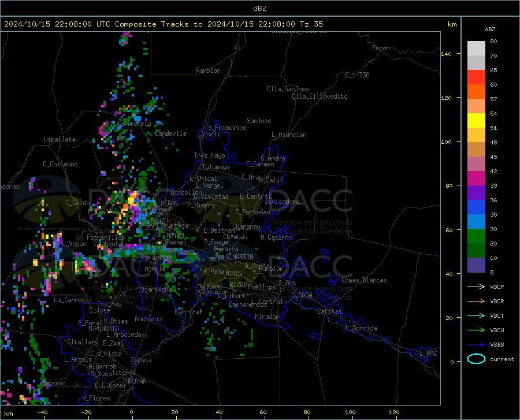The height and width of the screenshot is (420, 520).
Task: Click the 'M_Caseros' map label
Action: [276, 237]
